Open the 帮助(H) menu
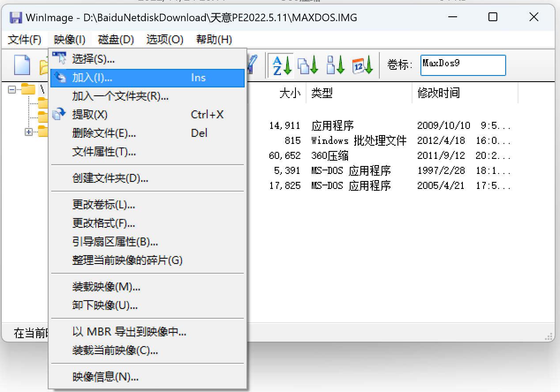The width and height of the screenshot is (560, 392). pyautogui.click(x=214, y=40)
